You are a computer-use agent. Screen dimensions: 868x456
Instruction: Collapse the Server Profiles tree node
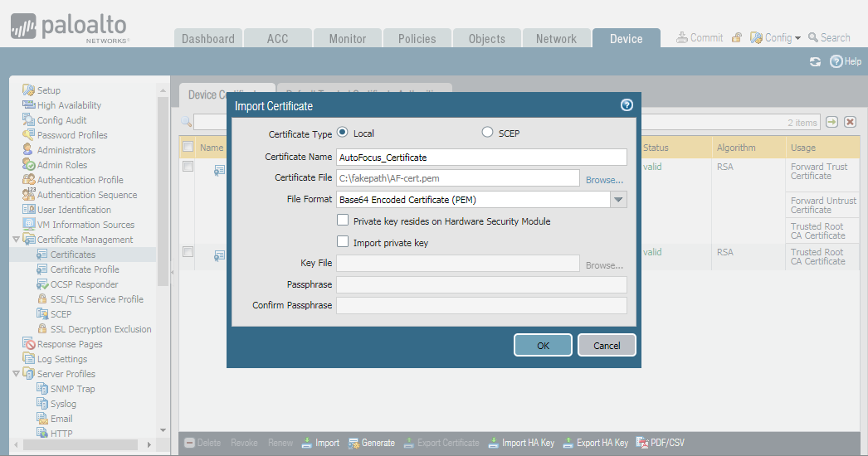(x=16, y=374)
